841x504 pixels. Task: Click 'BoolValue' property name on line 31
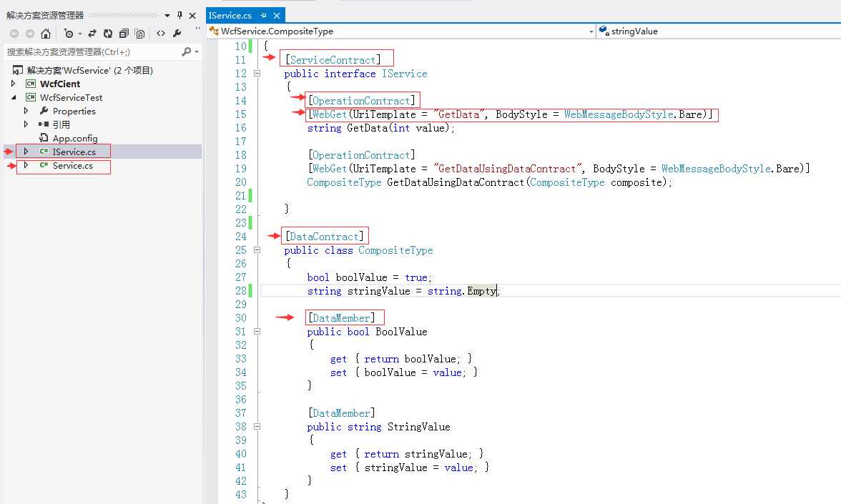(401, 332)
